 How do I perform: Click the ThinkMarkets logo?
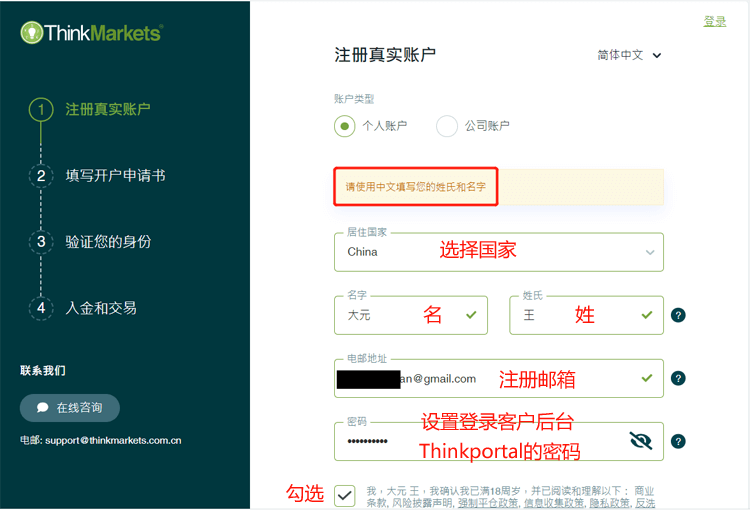pyautogui.click(x=92, y=33)
